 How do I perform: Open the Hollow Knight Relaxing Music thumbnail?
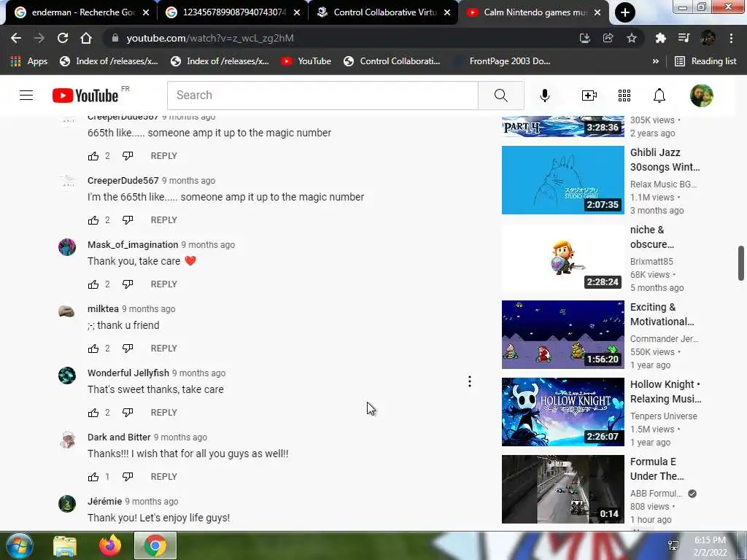coord(562,412)
